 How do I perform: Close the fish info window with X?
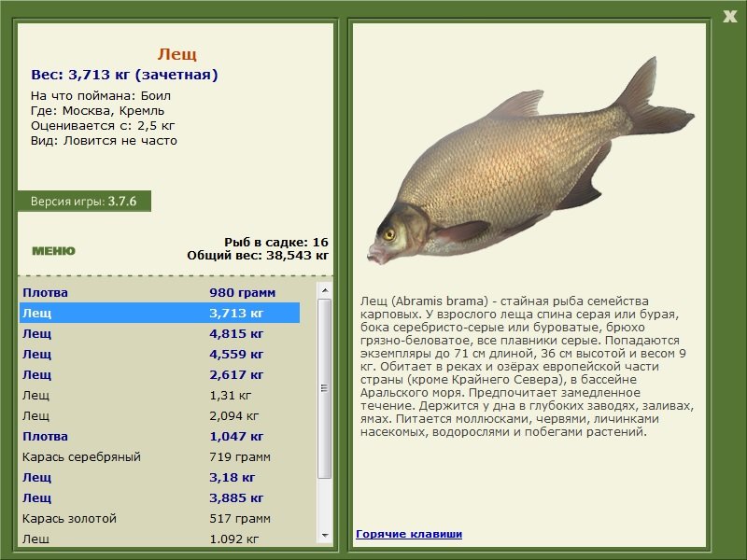pyautogui.click(x=730, y=16)
